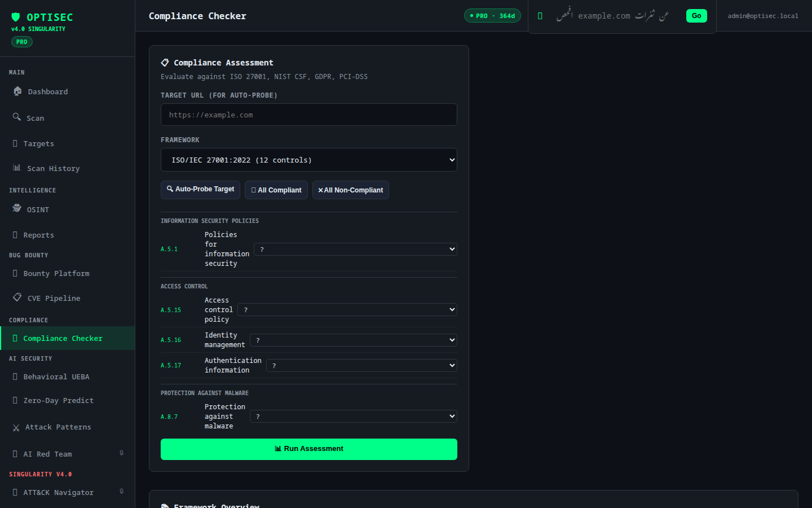The width and height of the screenshot is (812, 508).
Task: Click the CVE Pipeline tag icon
Action: coord(17,297)
